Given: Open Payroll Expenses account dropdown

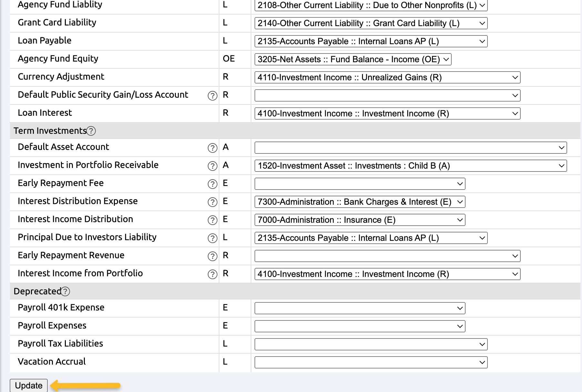Looking at the screenshot, I should 360,326.
